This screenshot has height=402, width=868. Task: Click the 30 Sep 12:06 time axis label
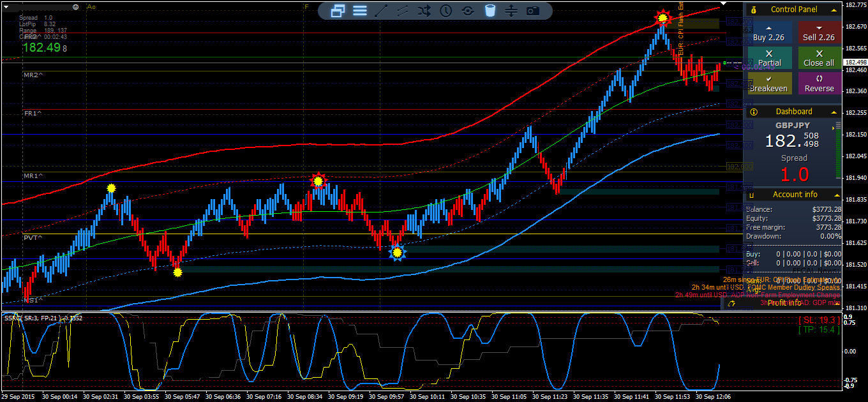pyautogui.click(x=714, y=396)
